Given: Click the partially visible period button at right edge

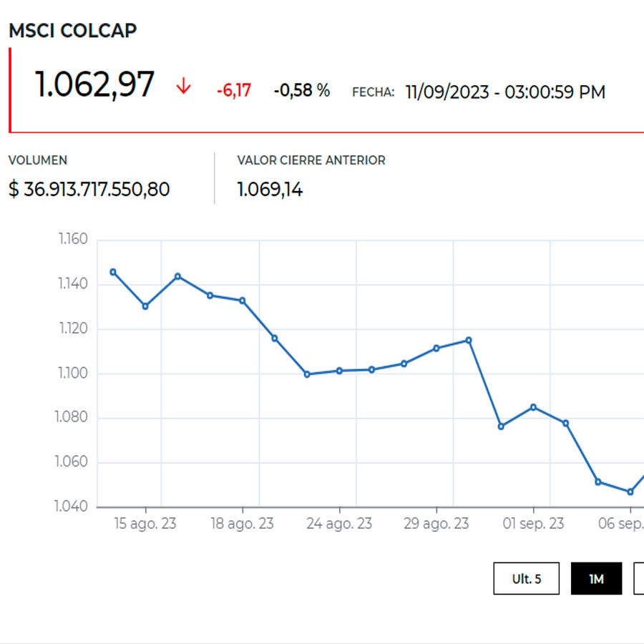Looking at the screenshot, I should click(640, 578).
